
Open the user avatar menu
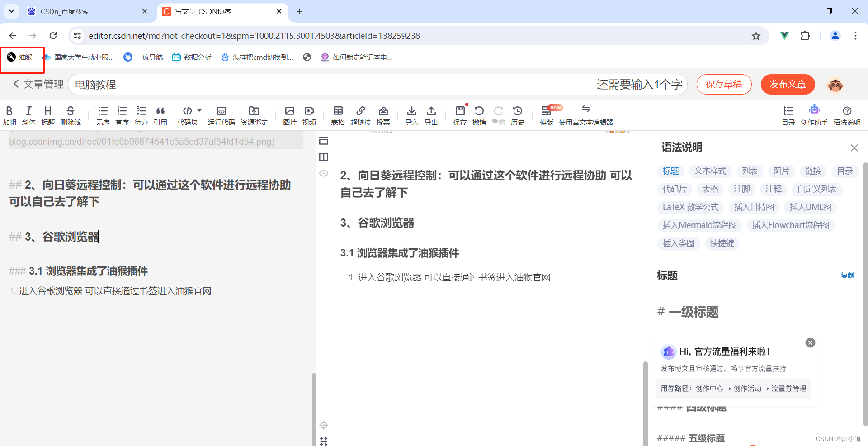835,85
